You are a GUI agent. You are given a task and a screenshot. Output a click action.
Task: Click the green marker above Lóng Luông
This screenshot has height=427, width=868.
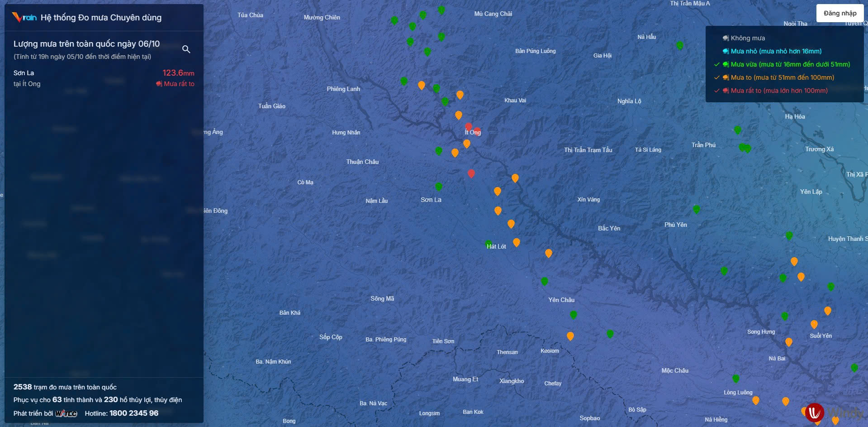tap(735, 378)
